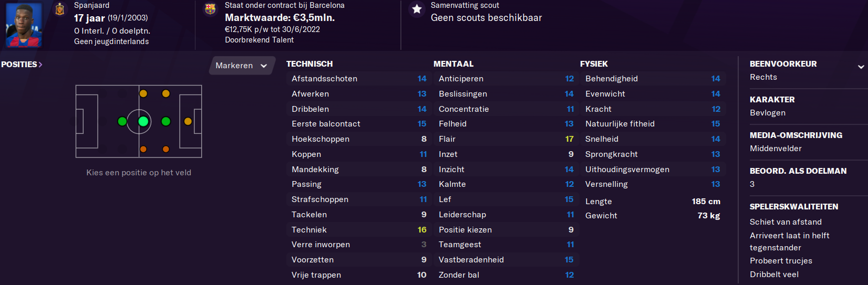Click the Flair attribute row

[x=505, y=139]
